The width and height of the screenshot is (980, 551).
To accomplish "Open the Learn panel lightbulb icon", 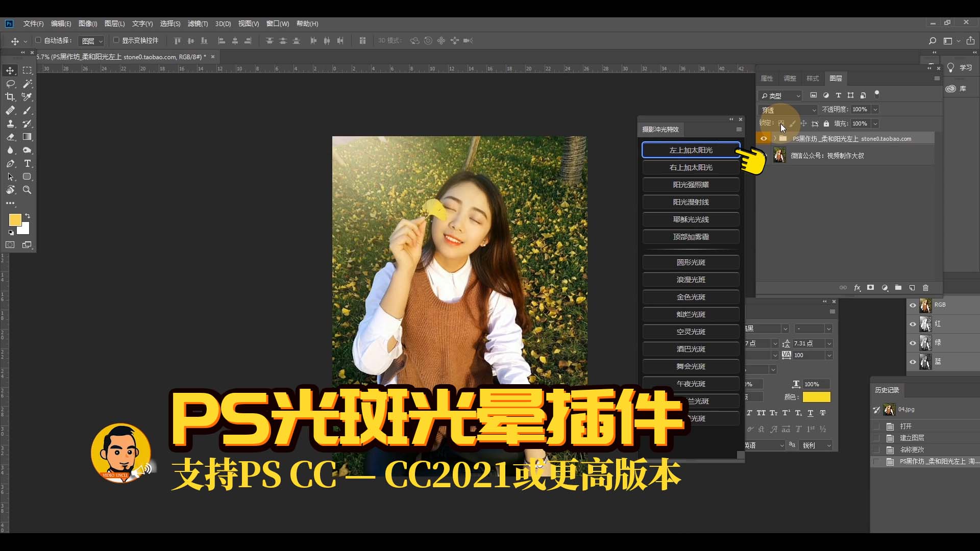I will pyautogui.click(x=950, y=68).
